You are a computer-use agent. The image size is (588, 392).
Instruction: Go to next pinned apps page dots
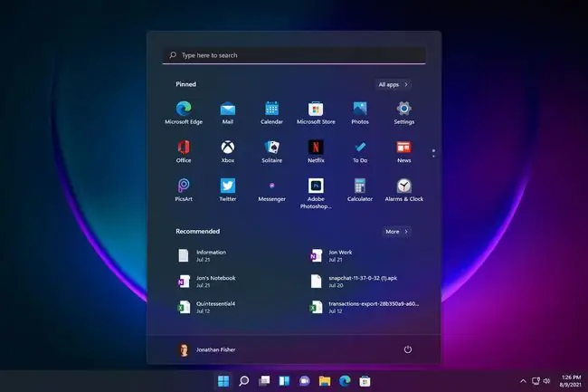pos(433,153)
